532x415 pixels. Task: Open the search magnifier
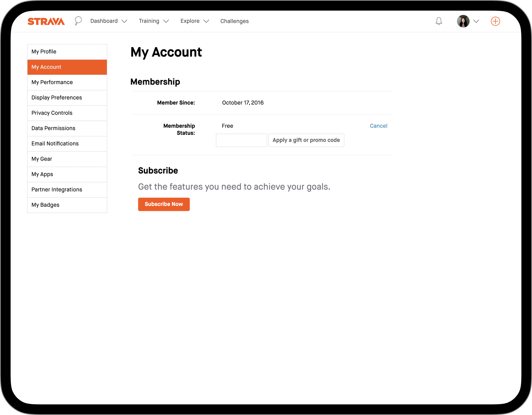pyautogui.click(x=78, y=21)
